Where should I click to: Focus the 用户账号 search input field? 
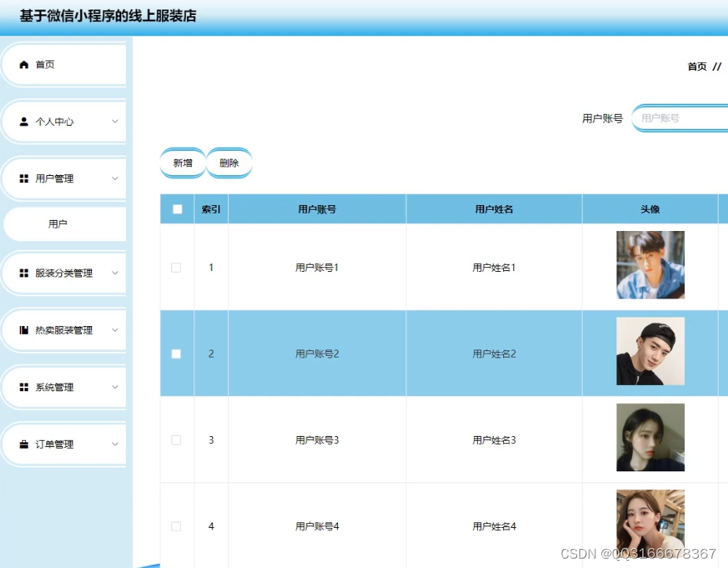(680, 119)
